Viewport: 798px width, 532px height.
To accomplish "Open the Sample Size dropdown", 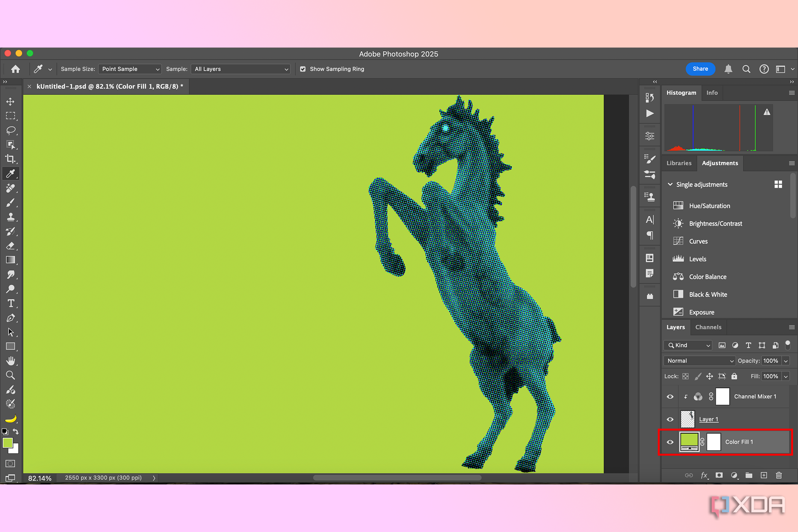I will [x=130, y=69].
